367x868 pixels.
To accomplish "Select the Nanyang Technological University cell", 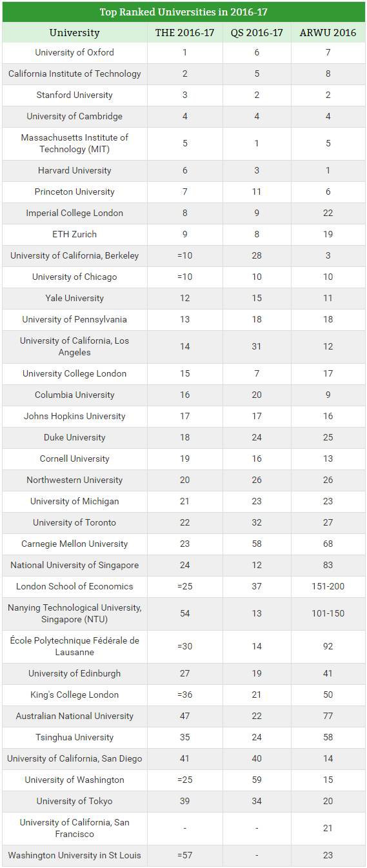I will [x=75, y=613].
